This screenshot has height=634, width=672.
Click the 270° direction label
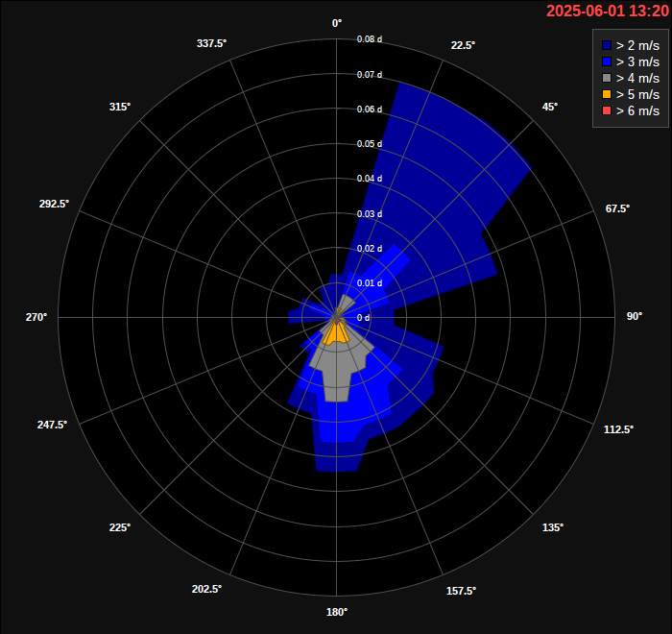click(x=36, y=317)
